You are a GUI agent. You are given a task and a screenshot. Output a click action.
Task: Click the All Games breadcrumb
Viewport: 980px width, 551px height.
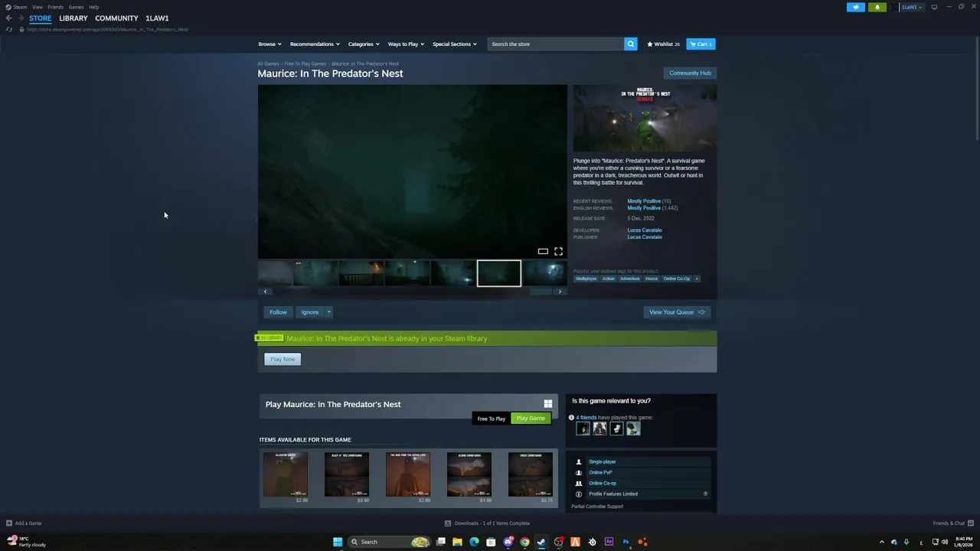[268, 64]
